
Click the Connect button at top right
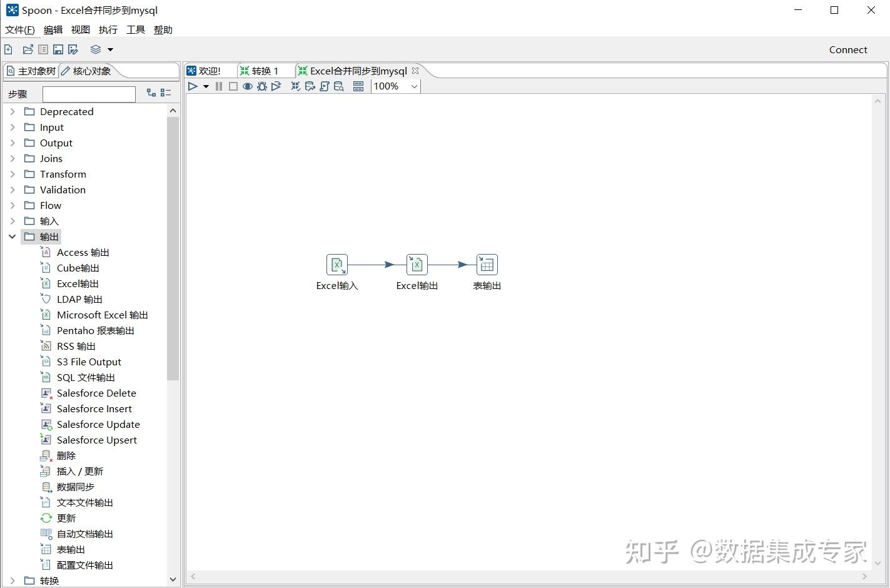(x=848, y=49)
